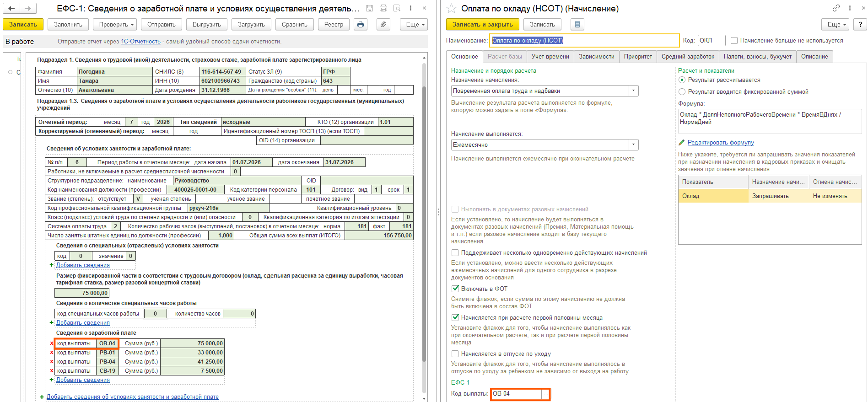Expand the Ежемесячно dropdown
Screen dimensions: 868x402
click(634, 145)
